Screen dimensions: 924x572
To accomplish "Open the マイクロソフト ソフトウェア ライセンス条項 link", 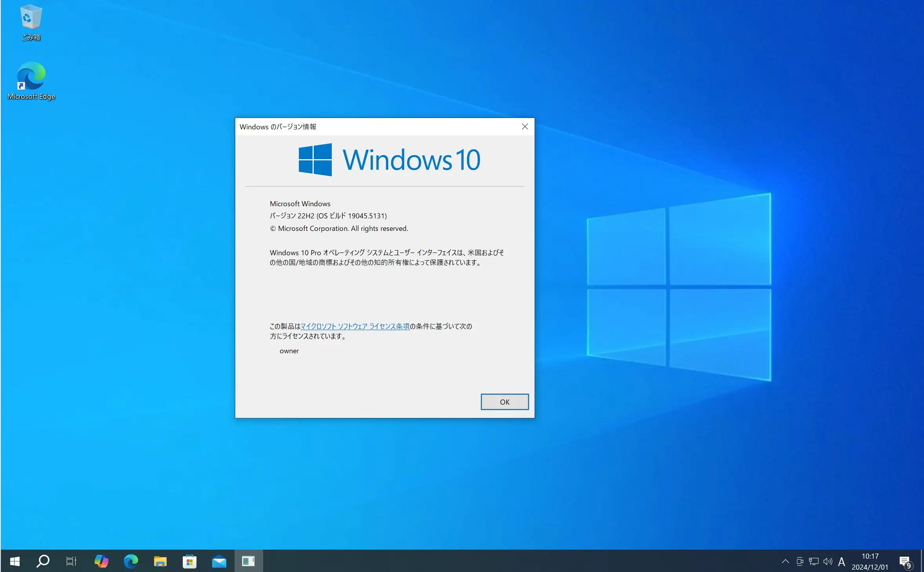I will point(355,326).
